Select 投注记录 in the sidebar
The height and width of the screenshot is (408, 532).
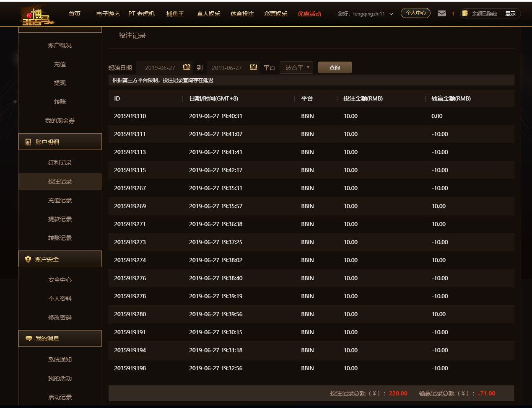pyautogui.click(x=60, y=181)
